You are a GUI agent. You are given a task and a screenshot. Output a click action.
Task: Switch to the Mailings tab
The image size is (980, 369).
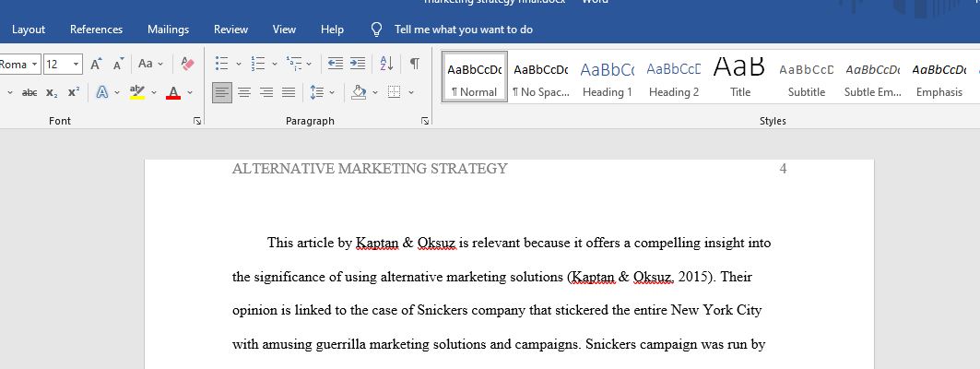click(x=168, y=30)
